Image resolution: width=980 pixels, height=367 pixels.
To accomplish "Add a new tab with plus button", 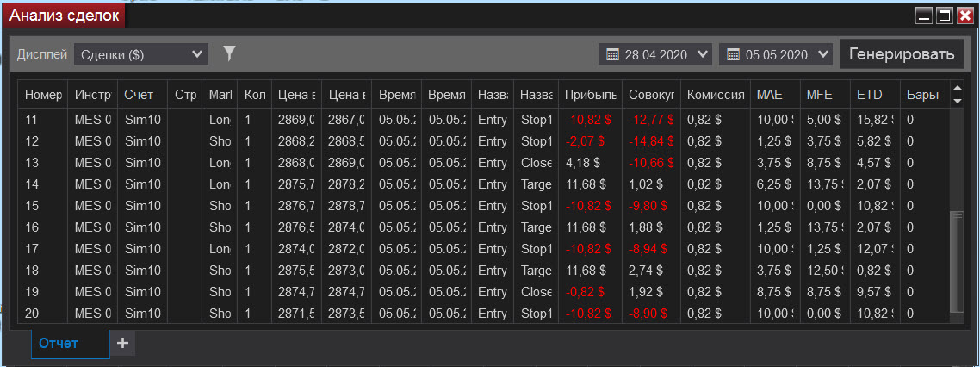I will [123, 343].
